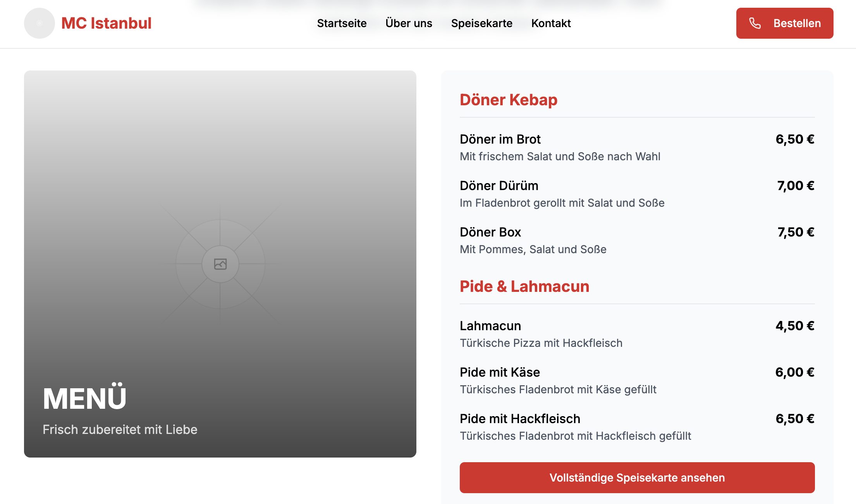Click the Döner Kebap section heading
This screenshot has width=856, height=504.
coord(509,100)
